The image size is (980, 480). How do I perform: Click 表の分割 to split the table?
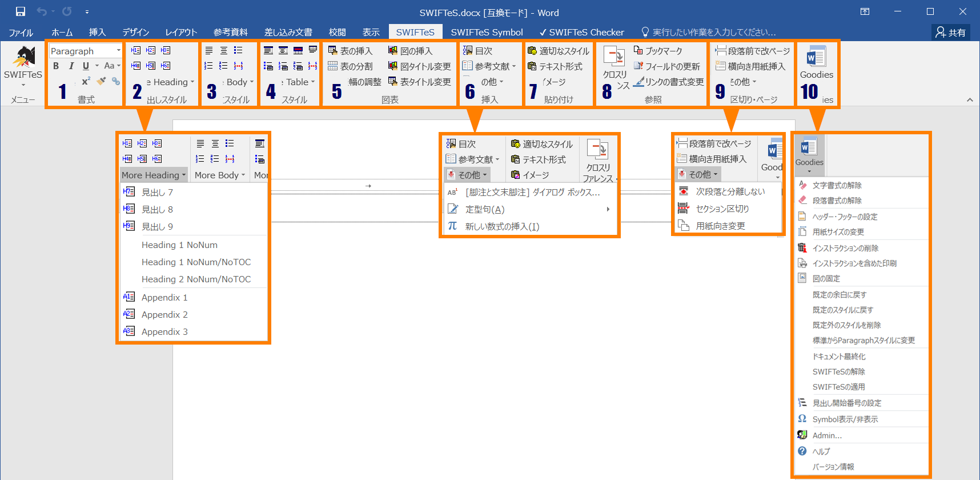(x=350, y=66)
